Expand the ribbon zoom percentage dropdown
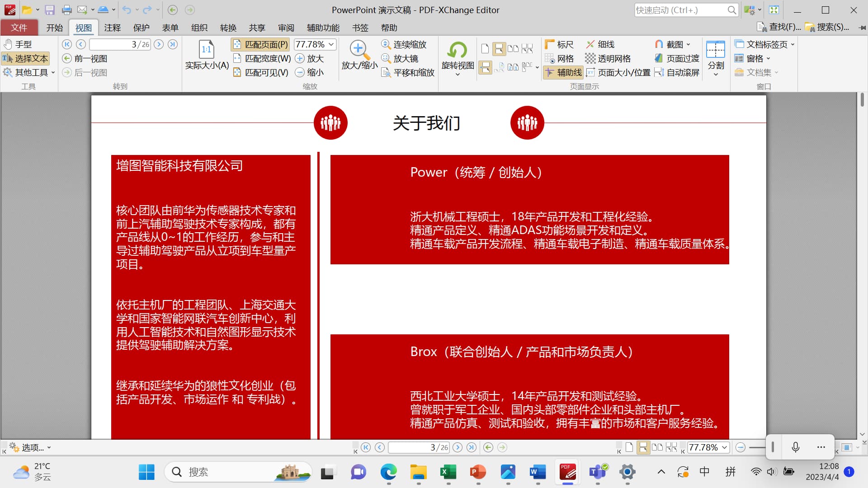 click(331, 44)
